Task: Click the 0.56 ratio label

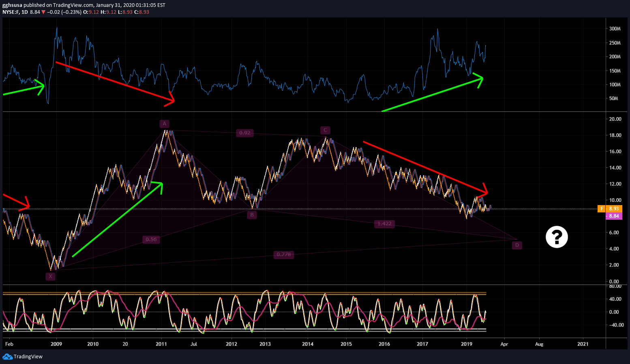Action: click(151, 240)
